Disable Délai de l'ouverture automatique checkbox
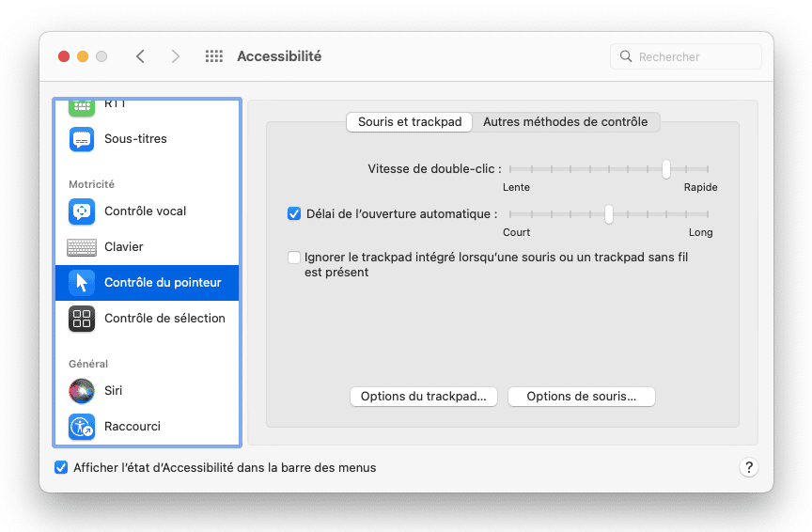 (294, 213)
